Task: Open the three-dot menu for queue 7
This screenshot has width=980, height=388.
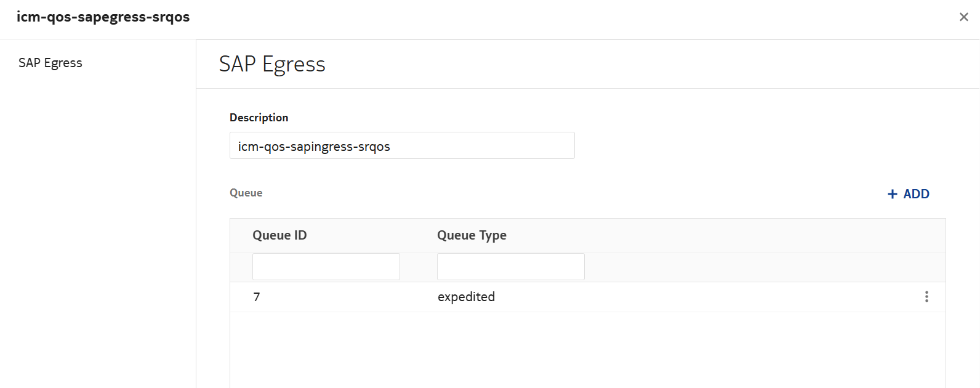Action: (x=926, y=297)
